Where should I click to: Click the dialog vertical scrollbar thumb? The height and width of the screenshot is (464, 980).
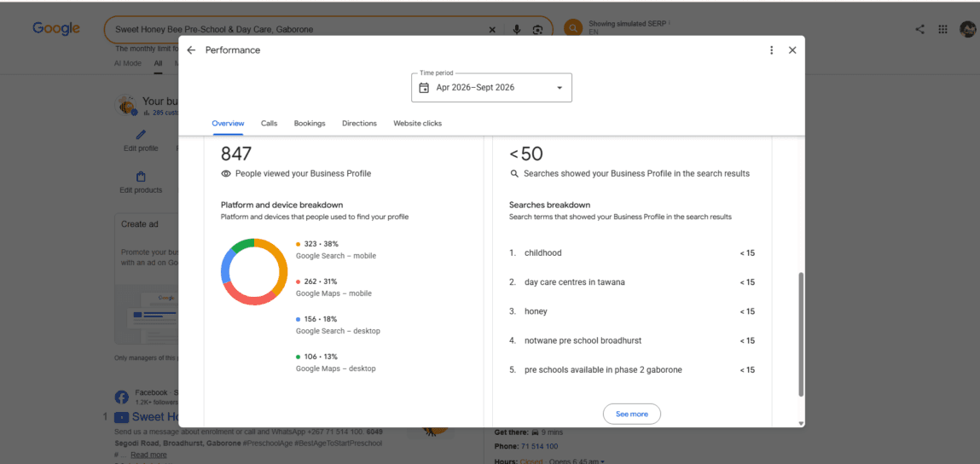(801, 334)
